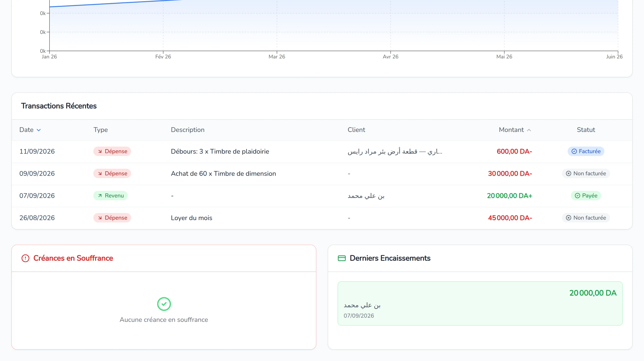Sort transactions by Montant chevron
This screenshot has height=361, width=644.
point(529,130)
